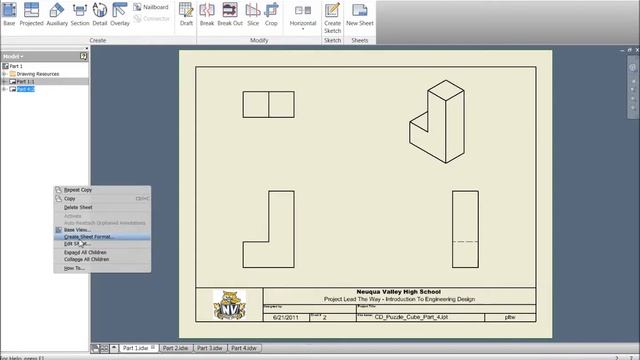640x360 pixels.
Task: Click the Drawing Resources folder icon
Action: 13,74
